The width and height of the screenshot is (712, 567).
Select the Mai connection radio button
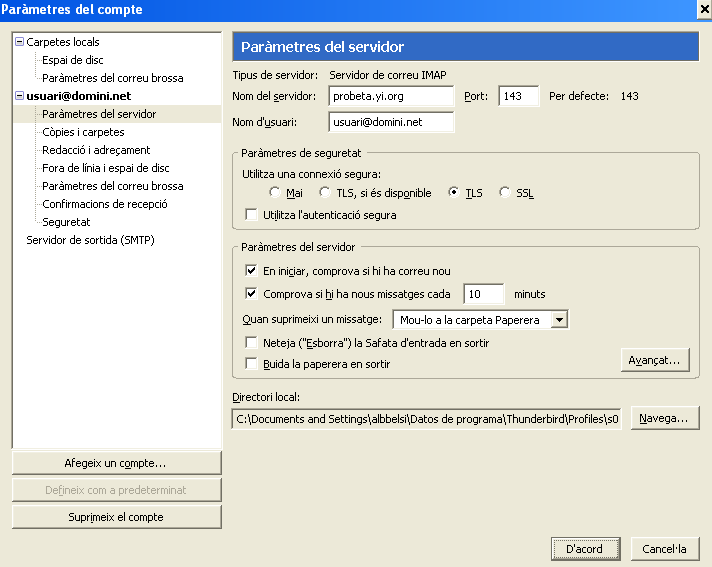point(274,192)
